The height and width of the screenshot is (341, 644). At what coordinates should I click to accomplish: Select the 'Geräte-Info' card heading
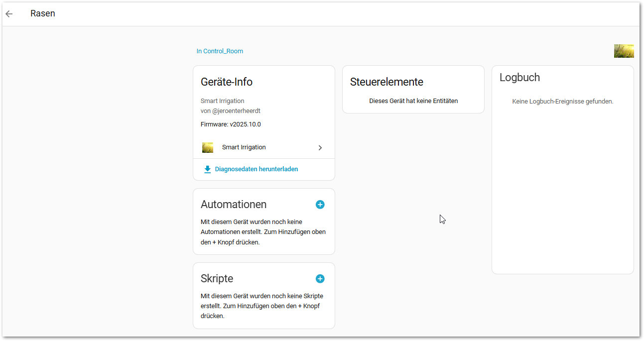click(226, 82)
